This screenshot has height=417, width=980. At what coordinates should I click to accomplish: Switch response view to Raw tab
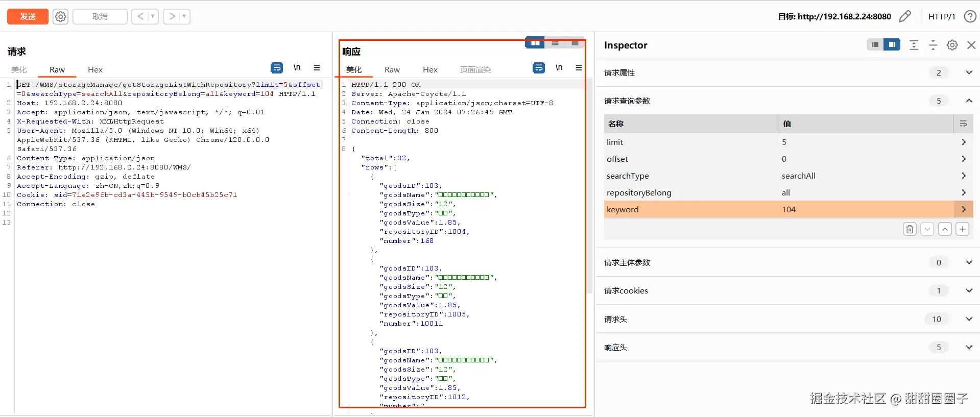(x=392, y=70)
